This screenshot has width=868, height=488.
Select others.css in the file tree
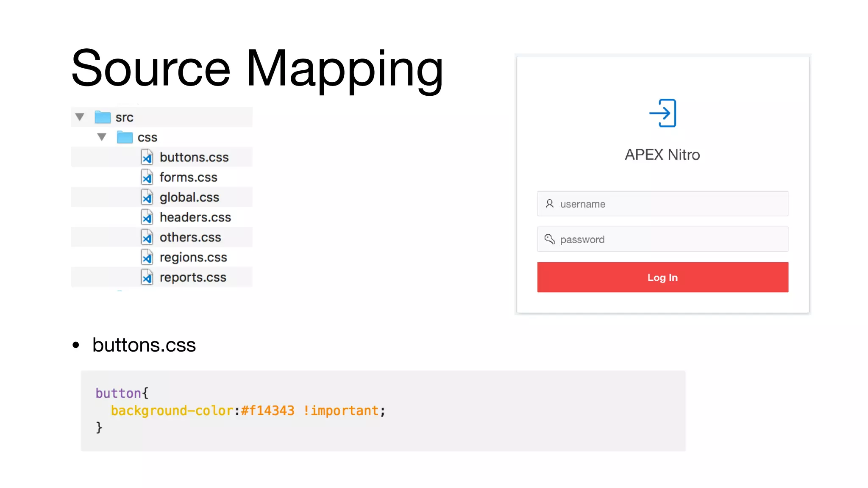(190, 237)
